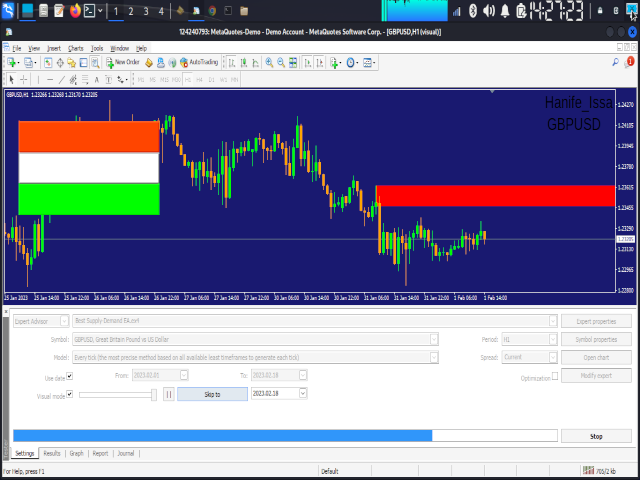This screenshot has width=640, height=480.
Task: Switch to the Graph tab
Action: [x=76, y=453]
